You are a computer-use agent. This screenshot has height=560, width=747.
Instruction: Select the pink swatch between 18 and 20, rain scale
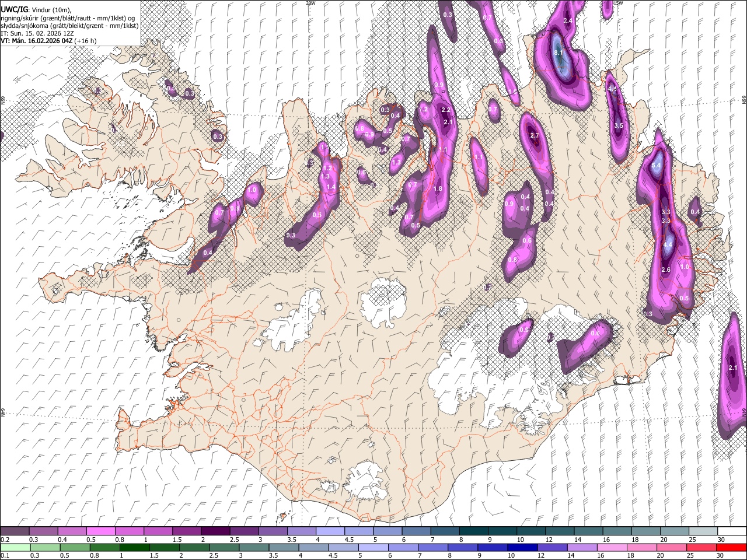click(641, 548)
